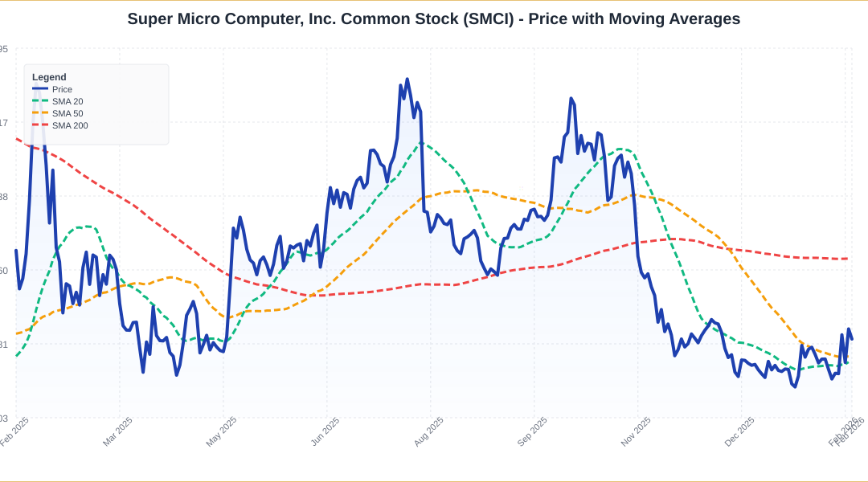Click the green SMA 20 legend swatch
The image size is (868, 482).
40,101
